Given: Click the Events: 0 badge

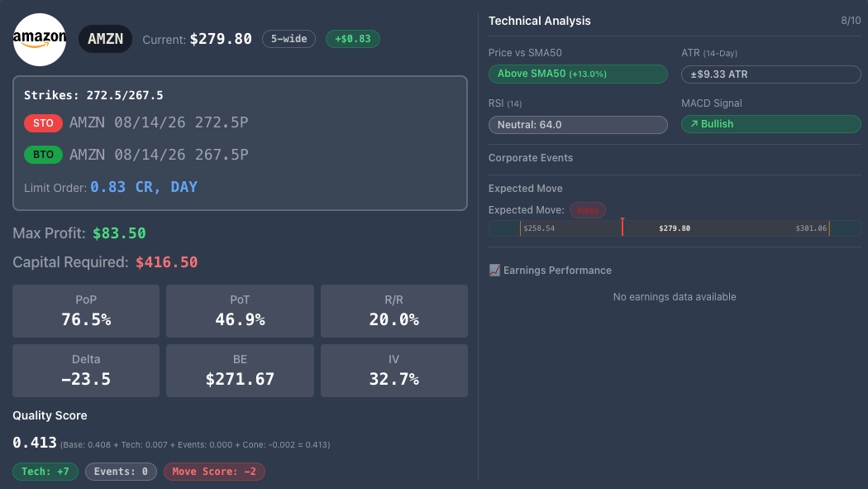Looking at the screenshot, I should (x=121, y=472).
